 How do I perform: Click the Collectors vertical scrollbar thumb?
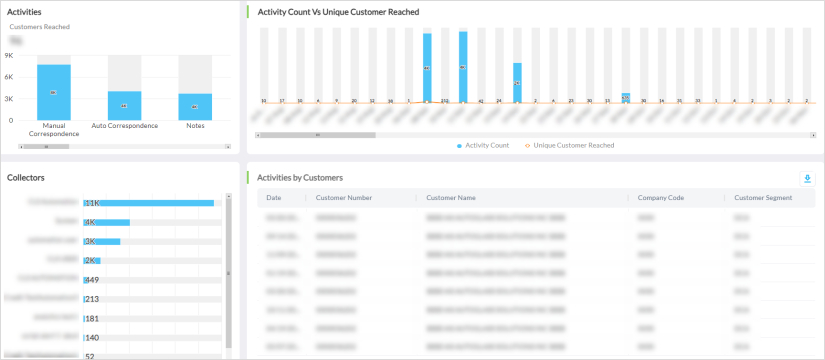[228, 273]
